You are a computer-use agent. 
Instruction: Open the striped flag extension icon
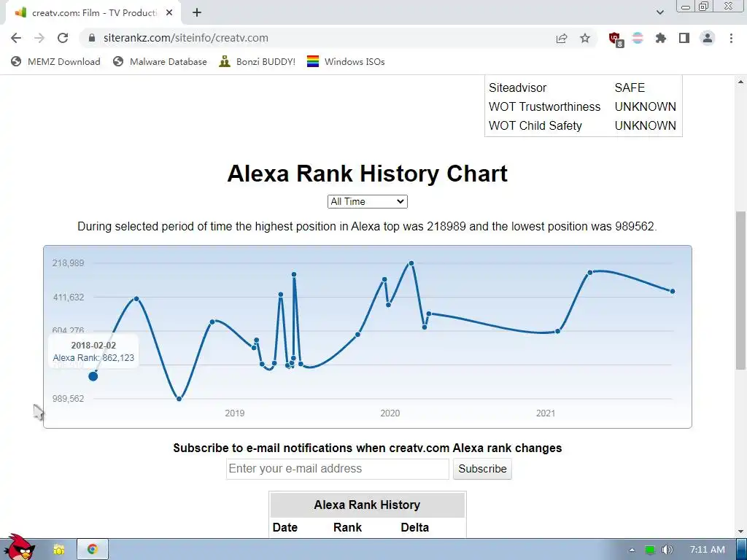(x=638, y=38)
